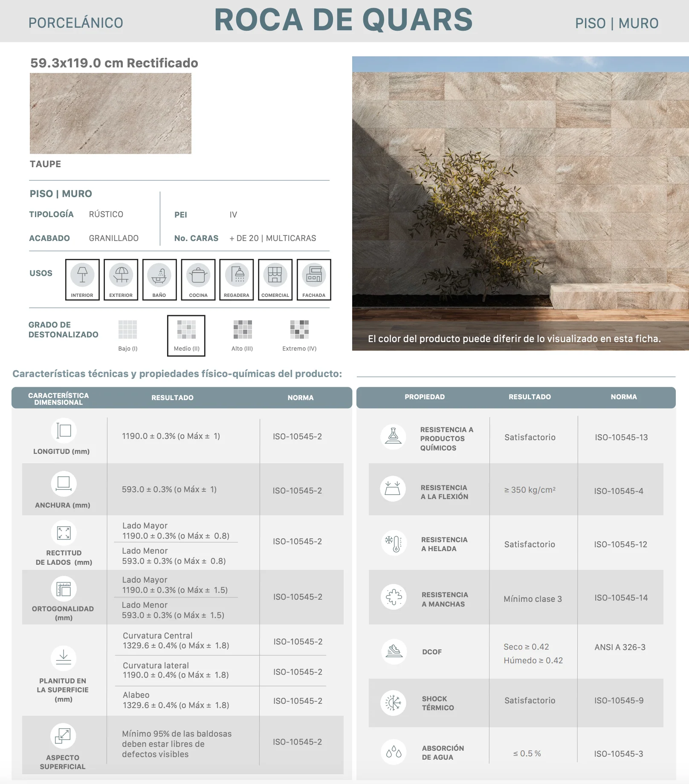Viewport: 689px width, 784px height.
Task: Click the Resistencia a helada thermometer icon
Action: coord(394,543)
